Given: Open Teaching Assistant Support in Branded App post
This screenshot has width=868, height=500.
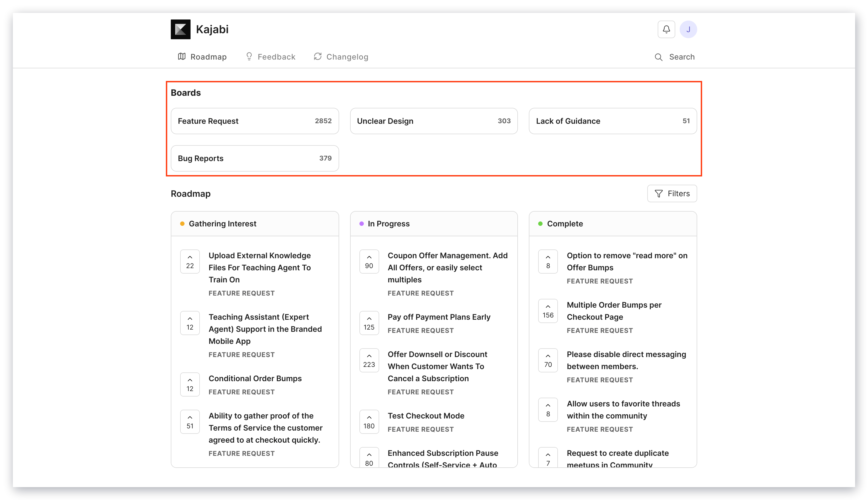Looking at the screenshot, I should pos(265,329).
